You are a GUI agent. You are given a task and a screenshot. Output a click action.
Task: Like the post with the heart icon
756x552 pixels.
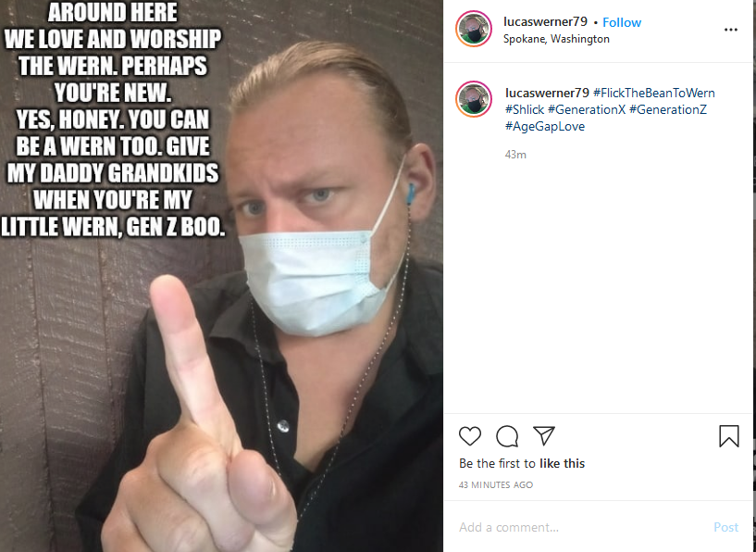[469, 436]
